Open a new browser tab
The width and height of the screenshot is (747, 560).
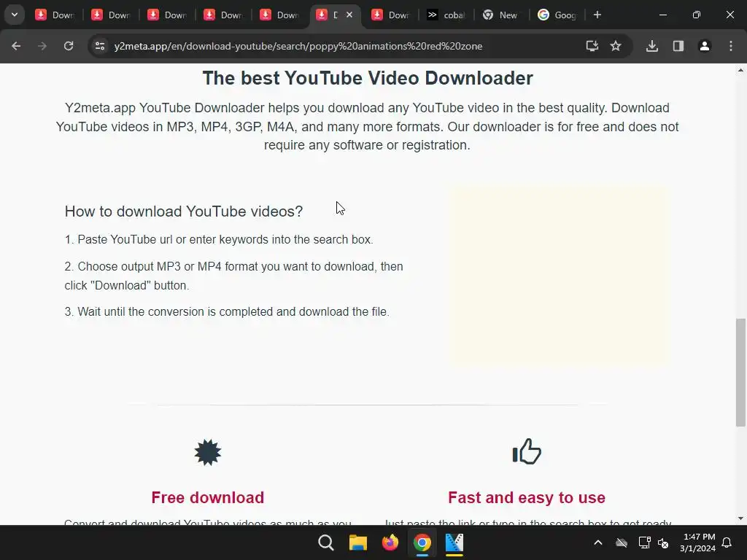(597, 15)
